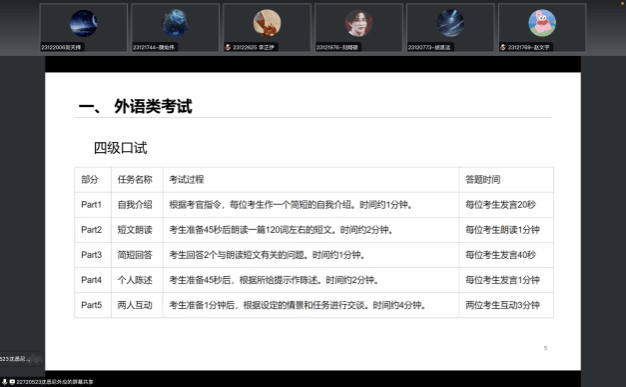
Task: Click muted mic icon beside 23121769 name
Action: (503, 47)
